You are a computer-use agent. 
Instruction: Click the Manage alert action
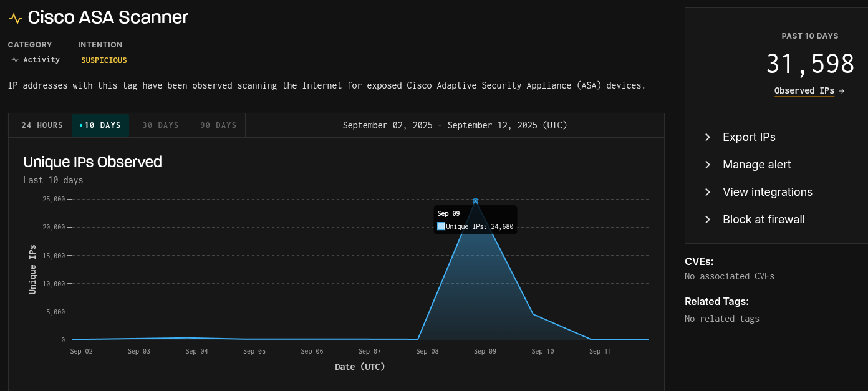(756, 164)
